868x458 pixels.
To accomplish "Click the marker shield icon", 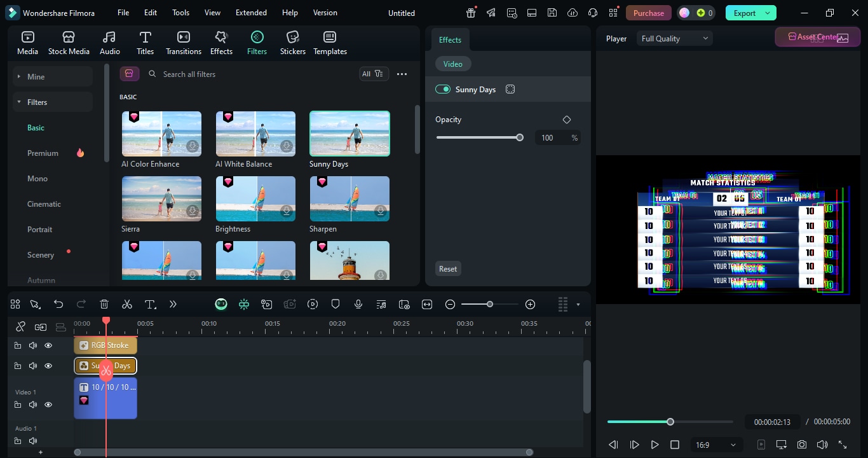I will click(x=336, y=304).
